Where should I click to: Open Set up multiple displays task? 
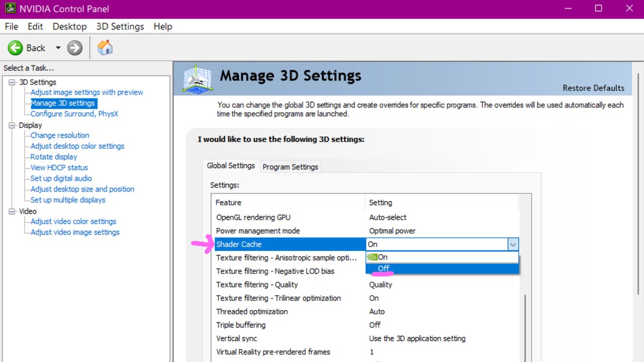coord(68,200)
